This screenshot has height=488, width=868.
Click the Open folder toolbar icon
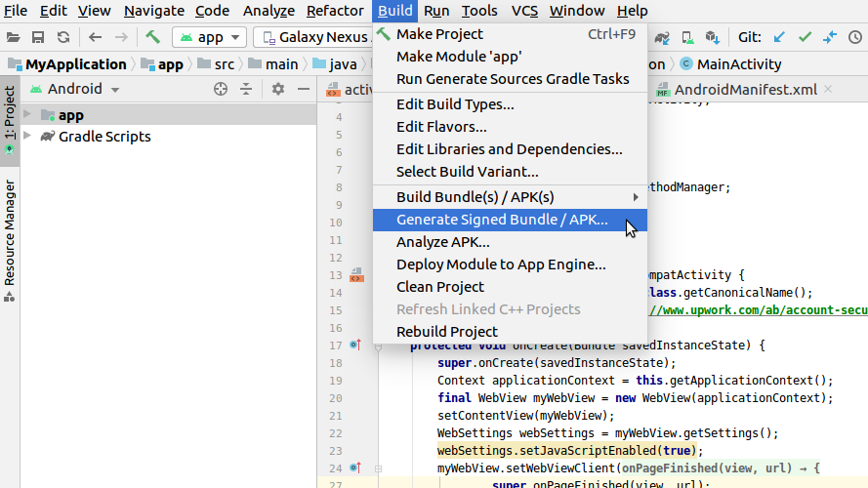pos(14,37)
